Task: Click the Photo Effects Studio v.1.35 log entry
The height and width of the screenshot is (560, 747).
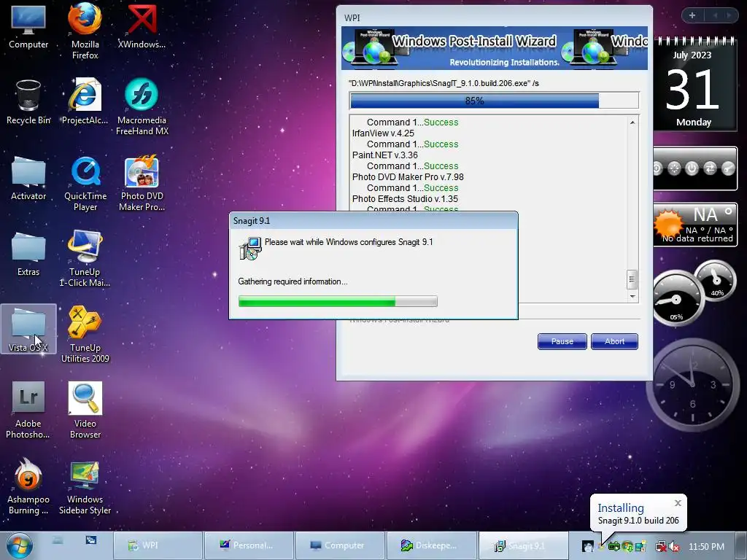Action: click(x=405, y=199)
